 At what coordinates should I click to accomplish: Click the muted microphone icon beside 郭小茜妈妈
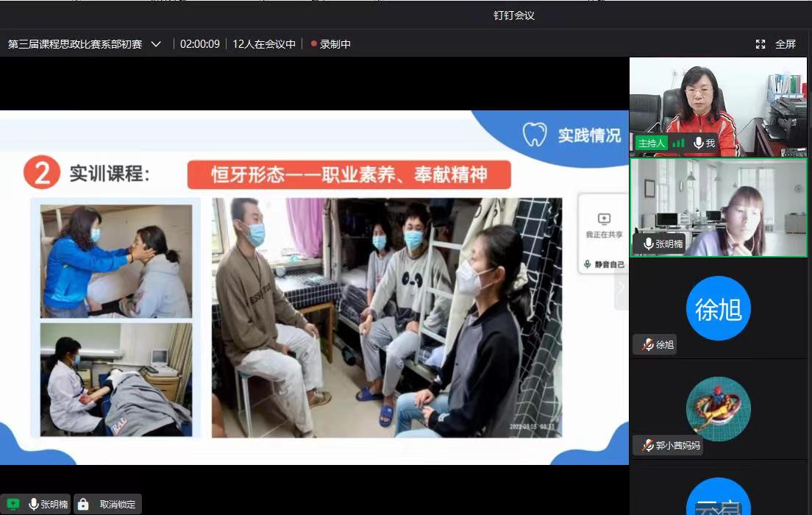pos(648,446)
